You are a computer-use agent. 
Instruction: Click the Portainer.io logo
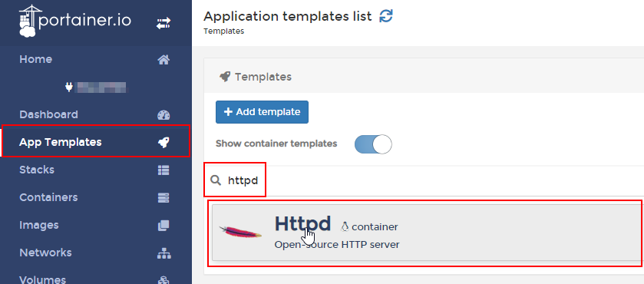[x=75, y=21]
